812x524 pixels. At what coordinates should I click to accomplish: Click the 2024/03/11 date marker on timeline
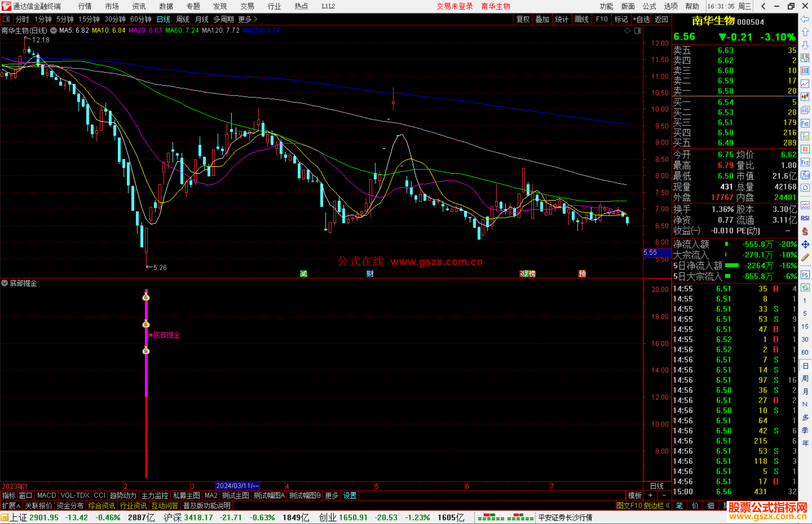237,486
